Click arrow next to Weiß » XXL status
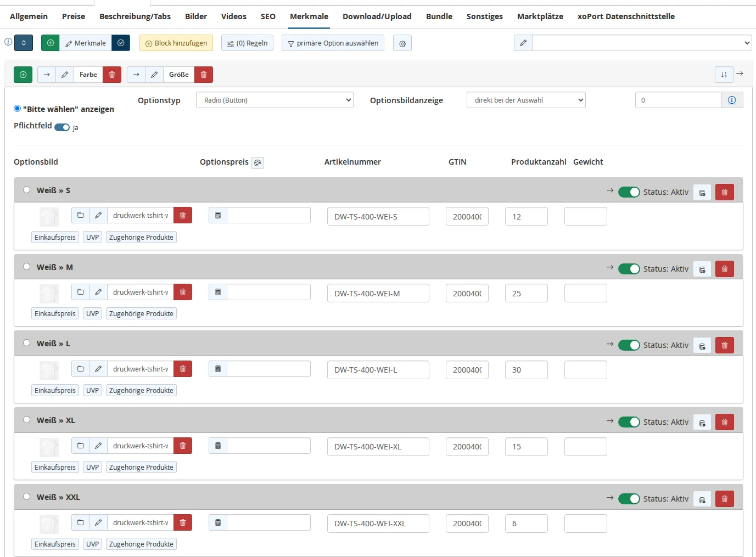This screenshot has height=557, width=756. pos(610,498)
